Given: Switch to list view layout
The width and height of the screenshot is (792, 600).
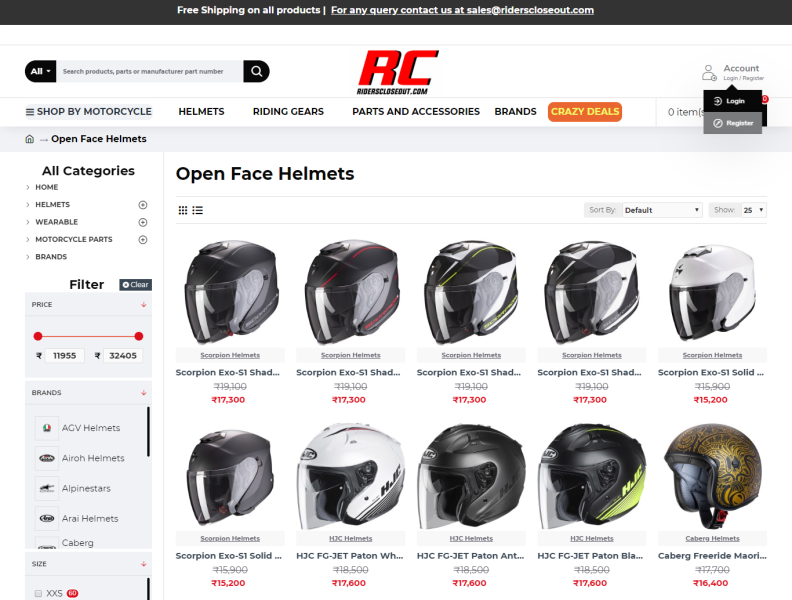Looking at the screenshot, I should click(197, 210).
